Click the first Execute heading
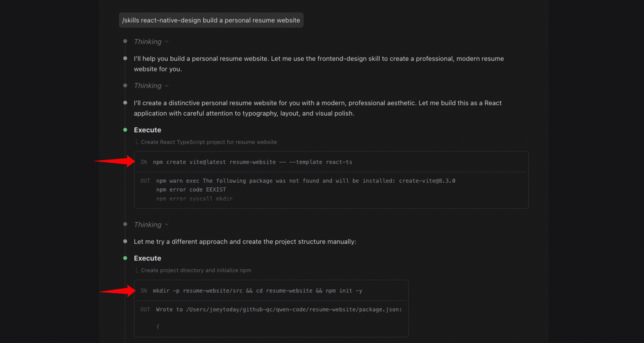Viewport: 644px width, 343px height. click(148, 130)
